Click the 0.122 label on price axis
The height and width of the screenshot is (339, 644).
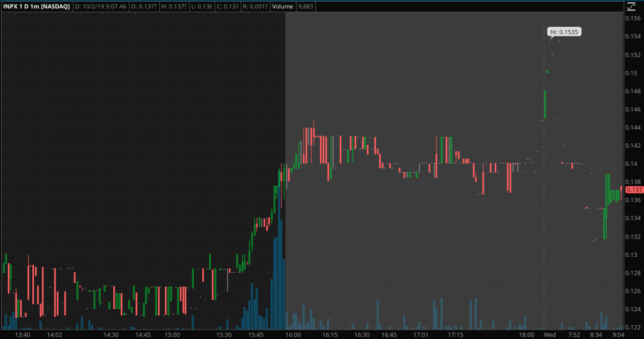[x=633, y=327]
